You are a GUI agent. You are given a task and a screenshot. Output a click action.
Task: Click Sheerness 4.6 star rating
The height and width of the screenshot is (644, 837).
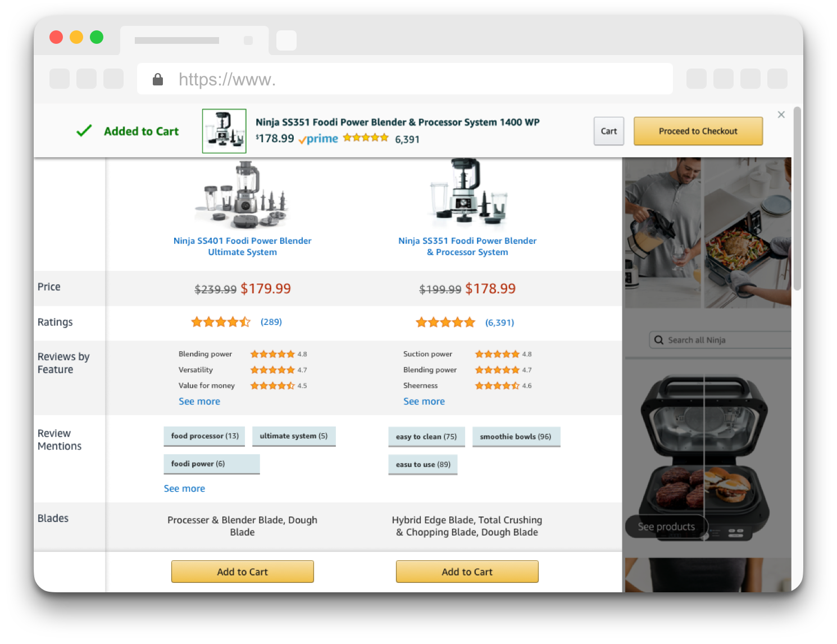(x=497, y=386)
